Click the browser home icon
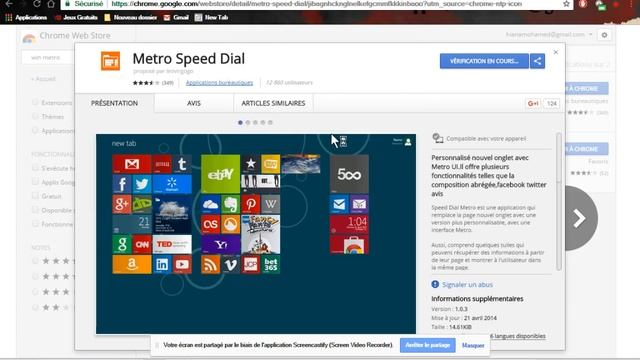Screen dimensions: 640x360 point(51,4)
